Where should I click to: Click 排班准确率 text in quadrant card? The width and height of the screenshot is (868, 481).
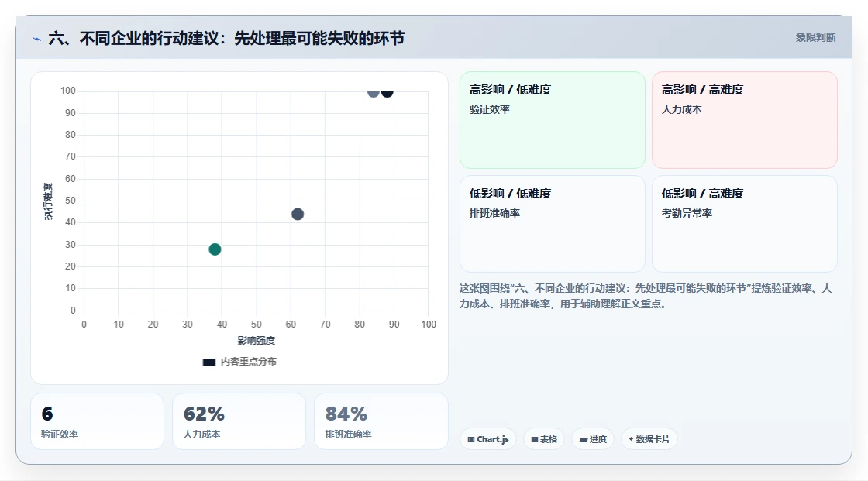pyautogui.click(x=494, y=213)
